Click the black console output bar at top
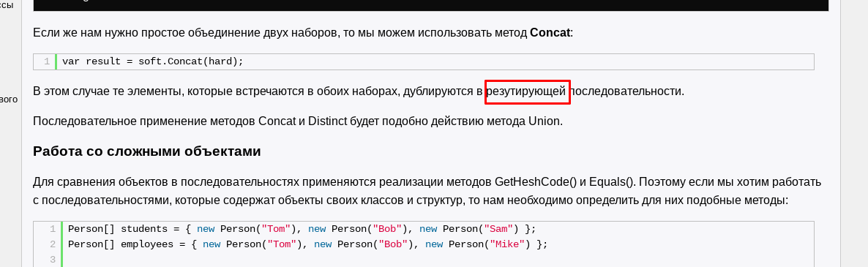This screenshot has width=868, height=267. tap(430, 5)
